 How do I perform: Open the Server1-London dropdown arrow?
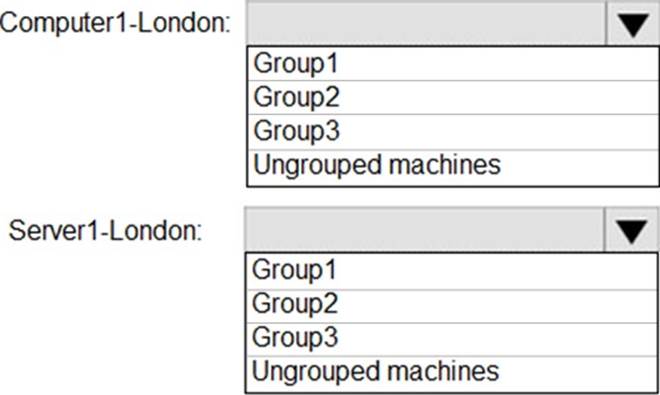pos(631,230)
